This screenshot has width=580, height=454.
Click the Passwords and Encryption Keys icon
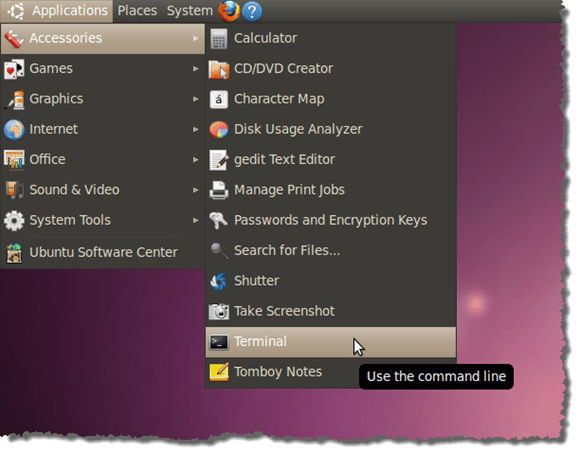219,220
